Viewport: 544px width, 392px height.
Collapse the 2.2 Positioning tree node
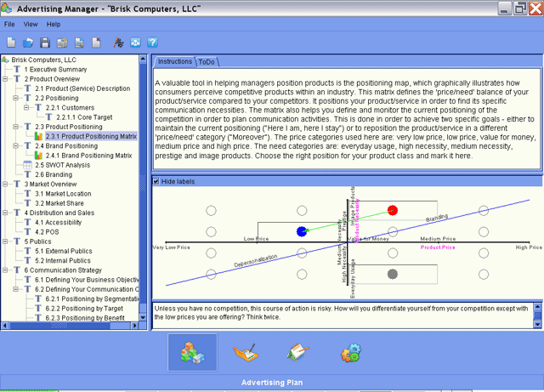[15, 98]
